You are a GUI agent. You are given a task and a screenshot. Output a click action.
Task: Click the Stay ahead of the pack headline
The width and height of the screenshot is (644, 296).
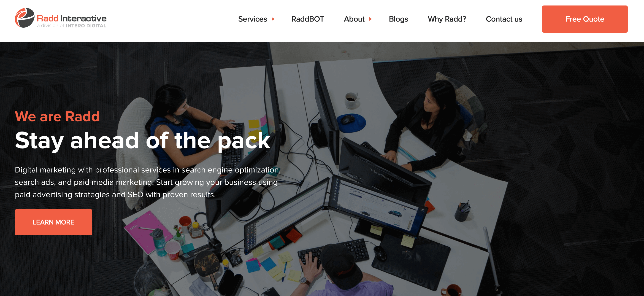coord(143,141)
